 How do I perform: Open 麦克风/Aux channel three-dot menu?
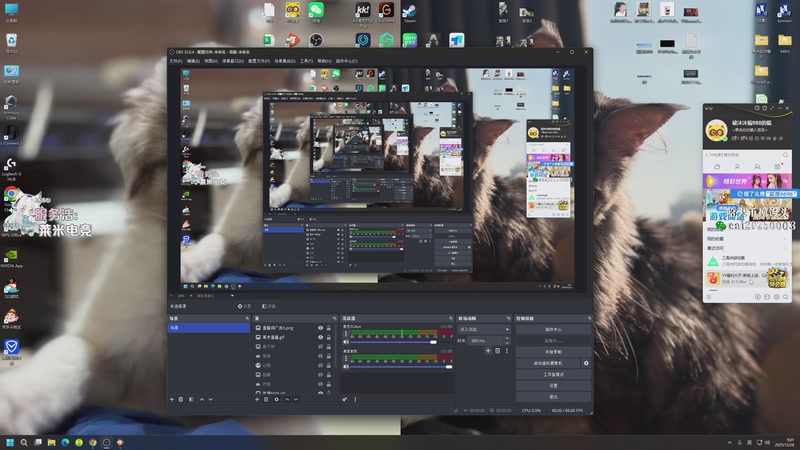[x=346, y=334]
